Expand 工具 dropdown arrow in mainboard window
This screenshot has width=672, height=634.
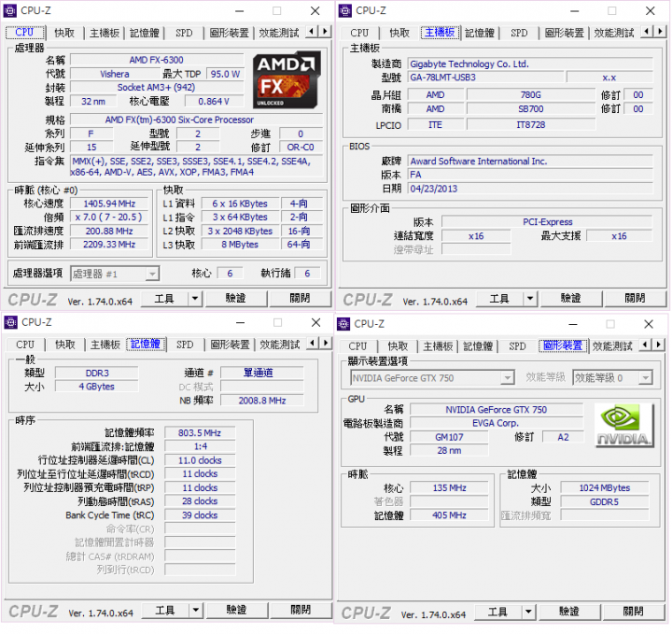point(530,298)
